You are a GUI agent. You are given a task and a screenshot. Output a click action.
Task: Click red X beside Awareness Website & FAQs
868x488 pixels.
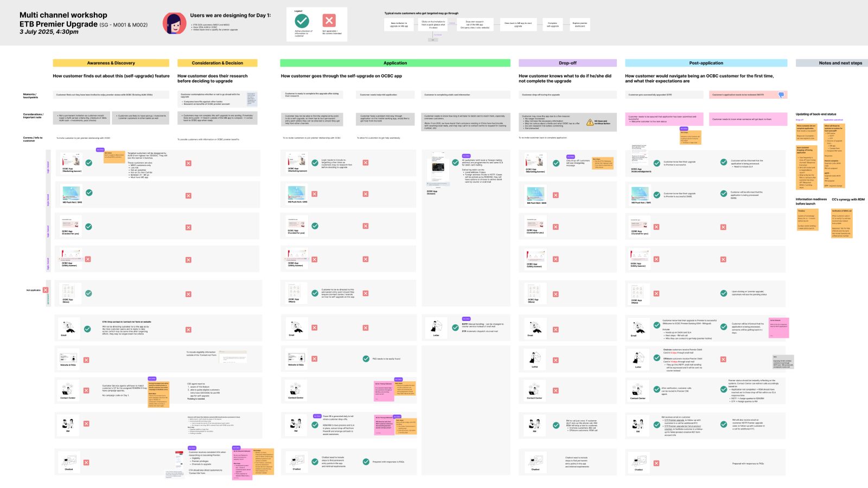(86, 359)
